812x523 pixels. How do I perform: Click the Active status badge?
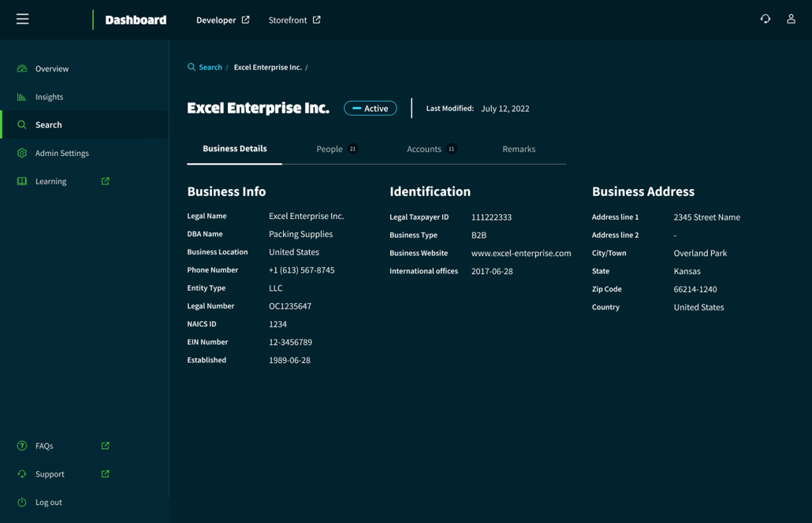point(371,109)
